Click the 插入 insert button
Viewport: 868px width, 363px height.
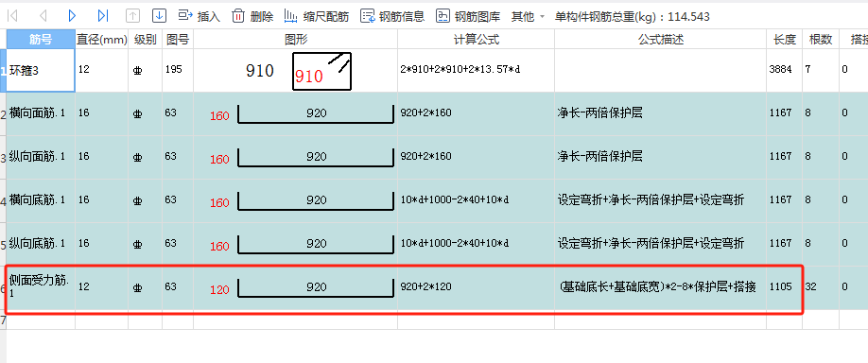[200, 16]
